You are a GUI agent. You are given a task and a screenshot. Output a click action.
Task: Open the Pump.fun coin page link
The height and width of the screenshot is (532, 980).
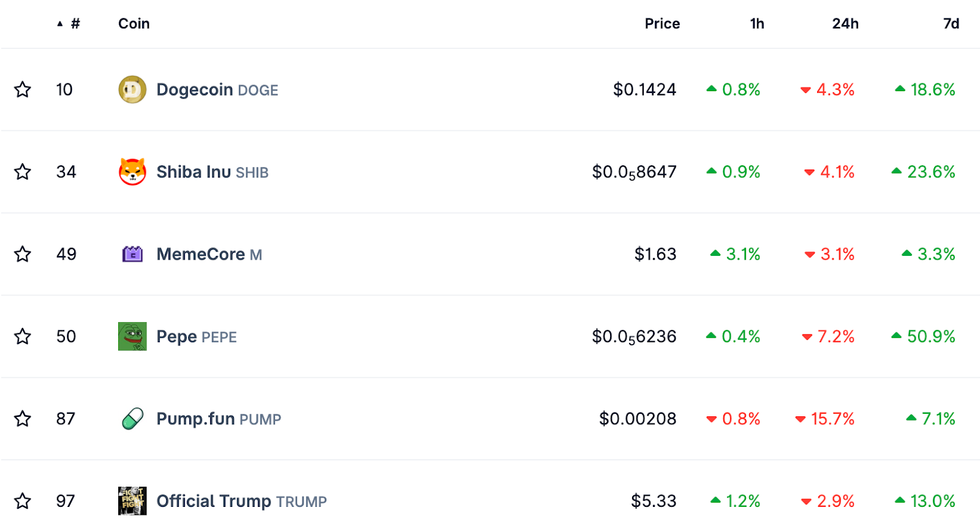click(195, 419)
